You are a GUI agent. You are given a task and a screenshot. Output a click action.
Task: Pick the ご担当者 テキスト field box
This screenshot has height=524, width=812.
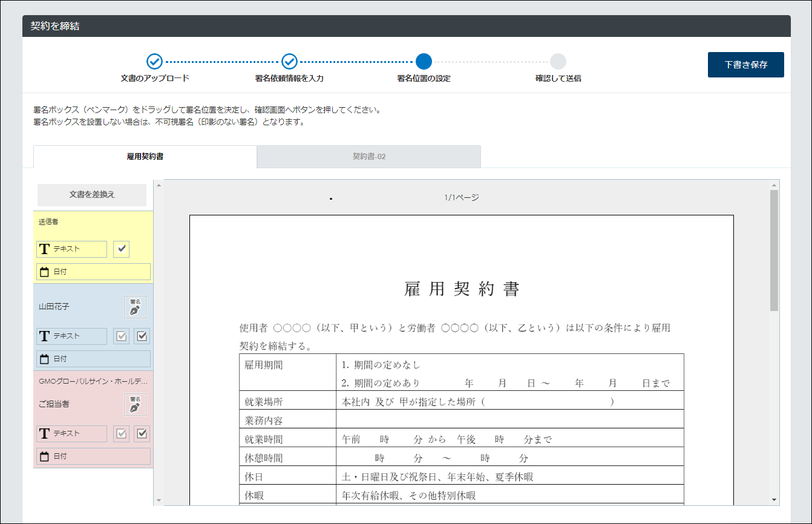pos(71,433)
